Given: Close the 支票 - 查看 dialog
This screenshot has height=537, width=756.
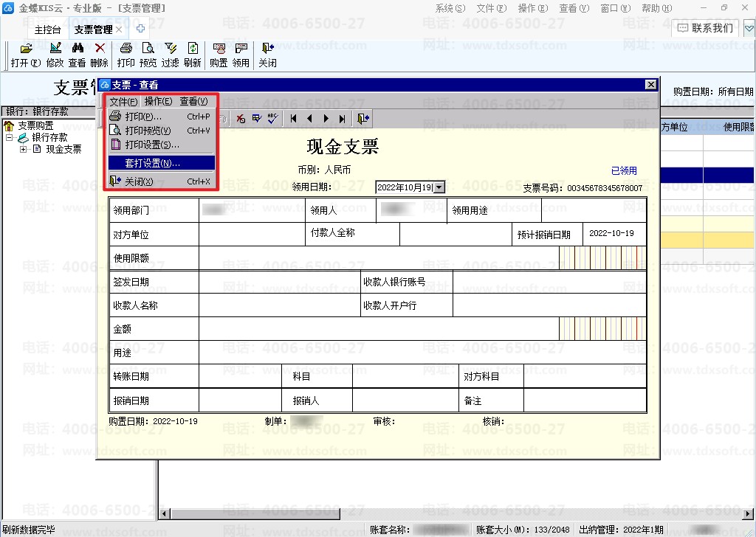Looking at the screenshot, I should pyautogui.click(x=651, y=85).
